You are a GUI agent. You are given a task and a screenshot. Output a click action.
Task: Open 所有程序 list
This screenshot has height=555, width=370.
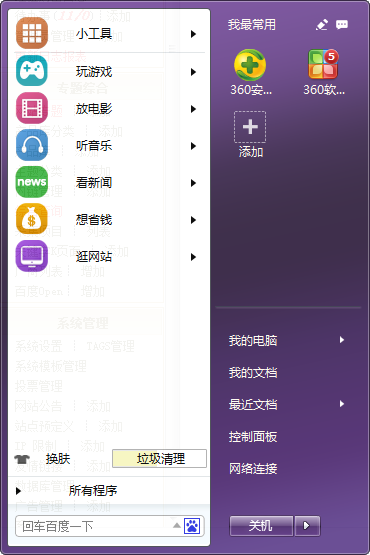93,491
